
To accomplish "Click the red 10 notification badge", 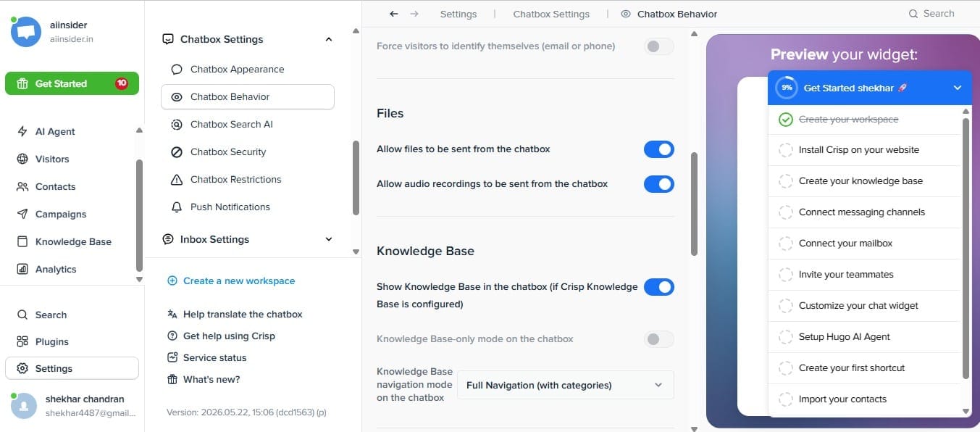I will tap(122, 83).
